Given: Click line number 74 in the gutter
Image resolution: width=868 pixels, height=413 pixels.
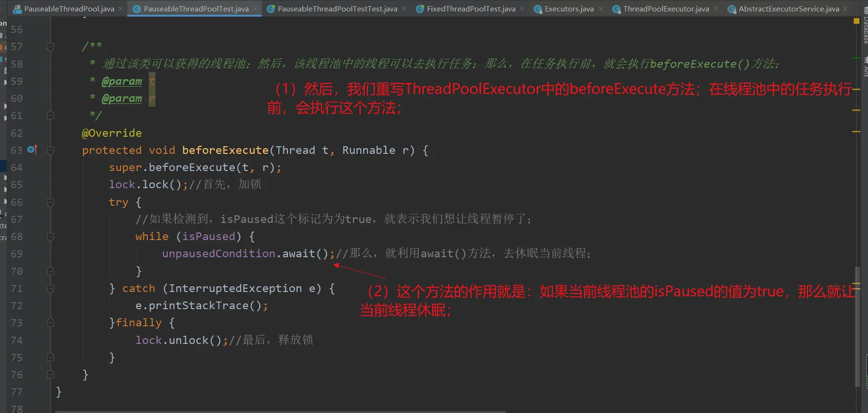Looking at the screenshot, I should pos(17,340).
